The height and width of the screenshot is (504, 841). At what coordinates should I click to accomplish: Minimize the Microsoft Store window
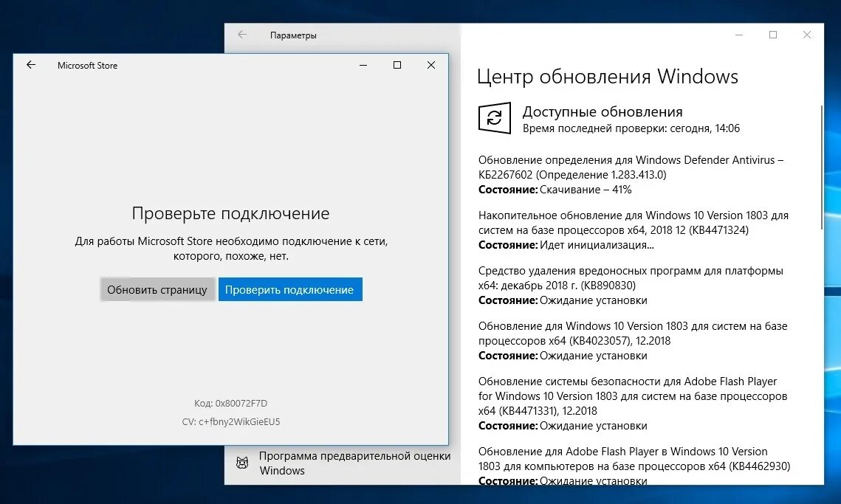[x=363, y=65]
